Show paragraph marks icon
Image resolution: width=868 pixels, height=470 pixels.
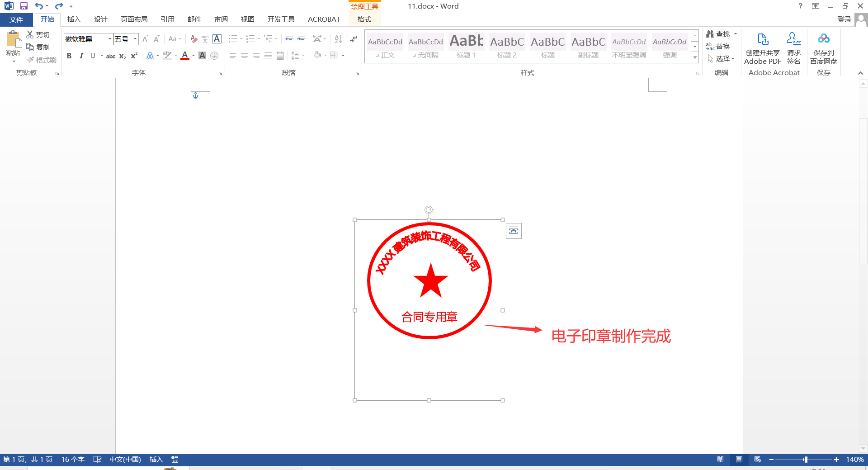click(354, 39)
